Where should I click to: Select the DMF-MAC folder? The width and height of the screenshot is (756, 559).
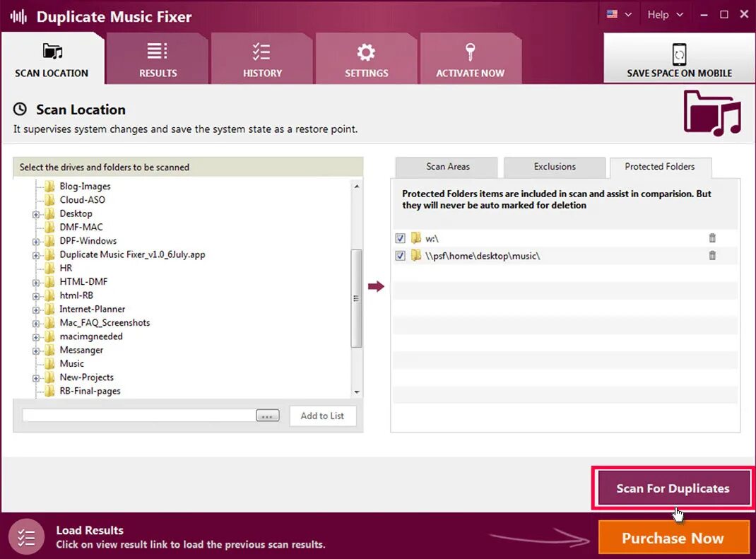[x=81, y=227]
